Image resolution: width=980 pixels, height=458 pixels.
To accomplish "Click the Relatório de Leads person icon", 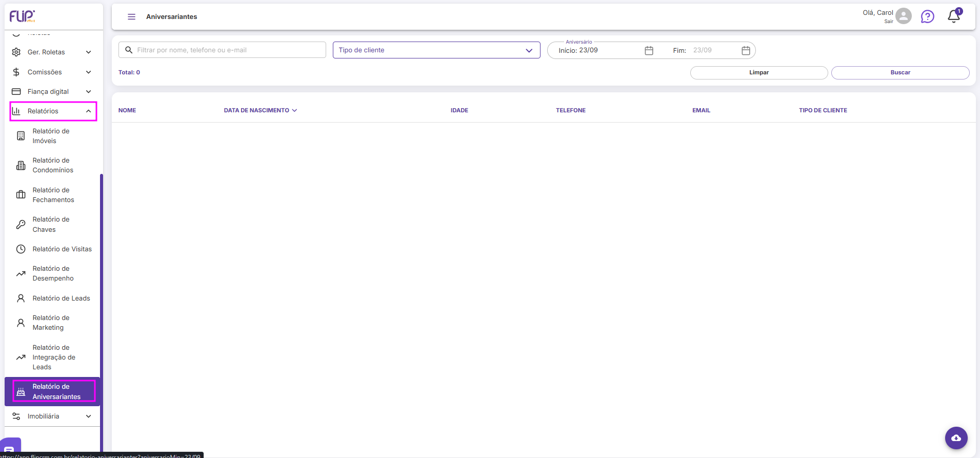I will pos(21,298).
